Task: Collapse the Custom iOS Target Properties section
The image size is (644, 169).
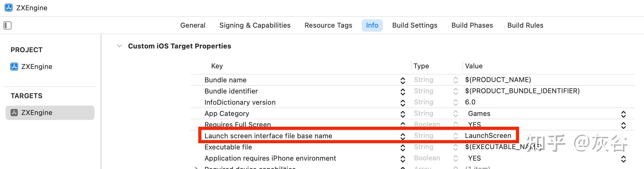Action: click(x=119, y=46)
